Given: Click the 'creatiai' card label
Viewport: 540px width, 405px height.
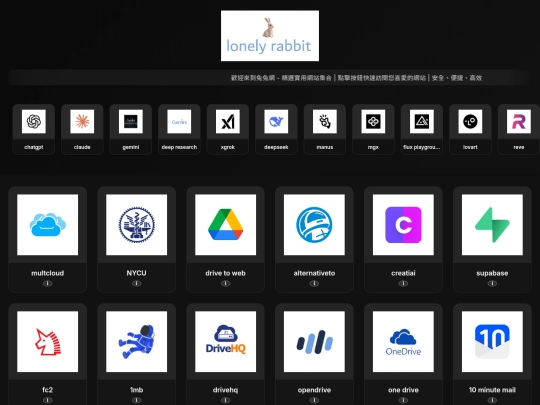Looking at the screenshot, I should [x=403, y=273].
